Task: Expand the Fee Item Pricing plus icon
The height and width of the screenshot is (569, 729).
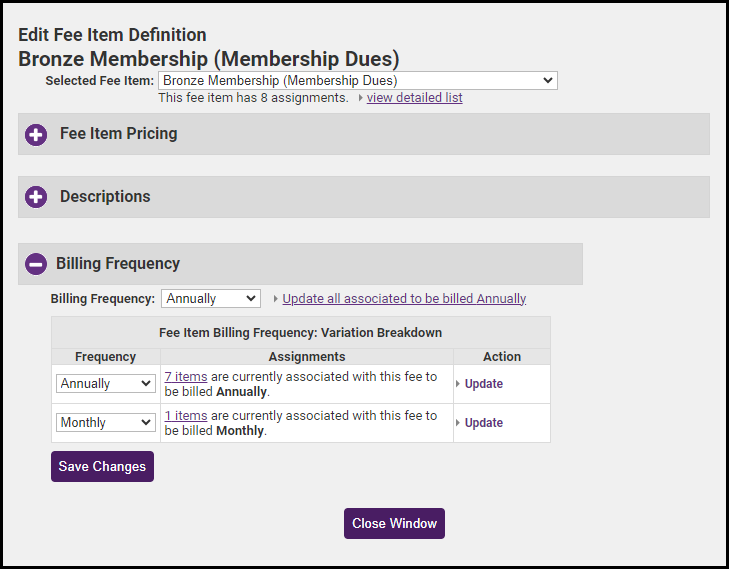Action: 36,135
